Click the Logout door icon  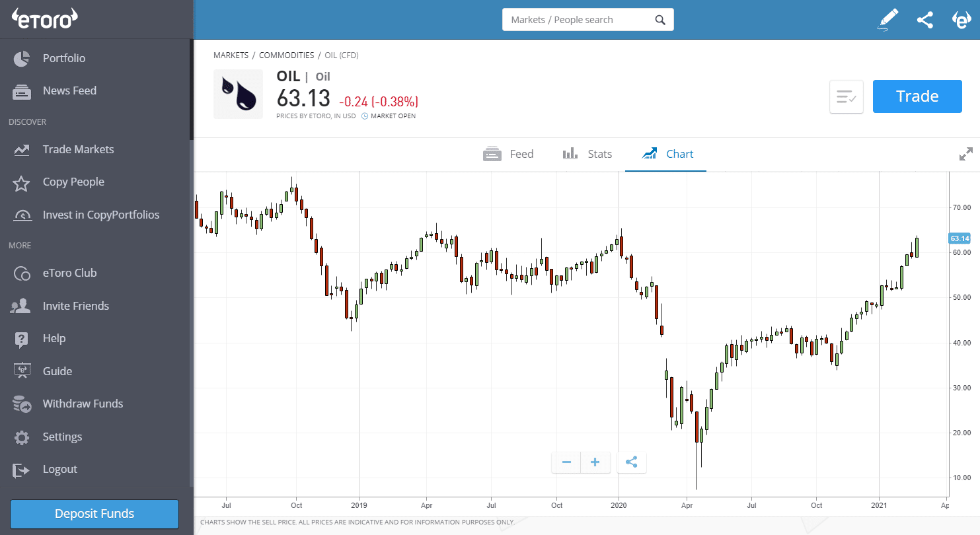[x=21, y=470]
